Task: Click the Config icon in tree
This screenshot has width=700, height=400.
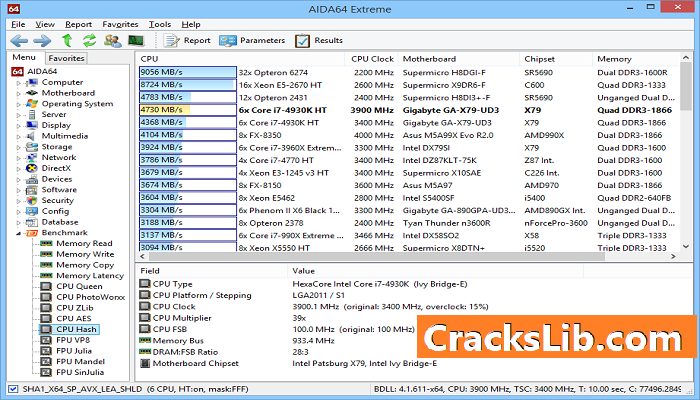Action: point(32,211)
